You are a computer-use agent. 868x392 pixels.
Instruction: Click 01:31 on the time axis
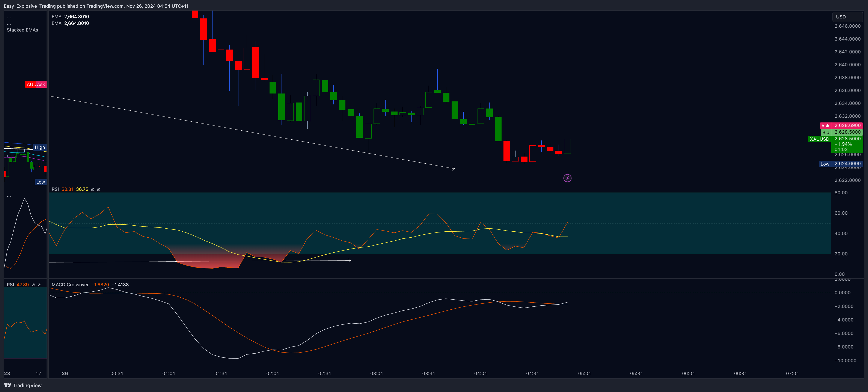221,374
